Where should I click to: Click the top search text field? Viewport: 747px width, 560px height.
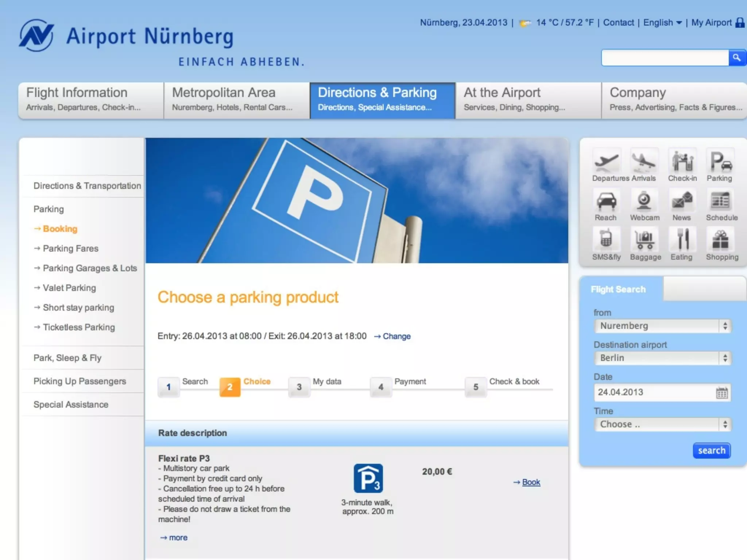665,58
